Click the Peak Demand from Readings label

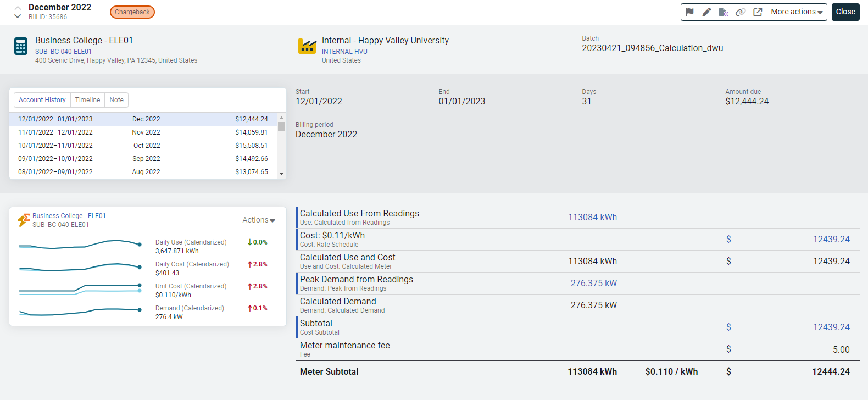click(357, 280)
